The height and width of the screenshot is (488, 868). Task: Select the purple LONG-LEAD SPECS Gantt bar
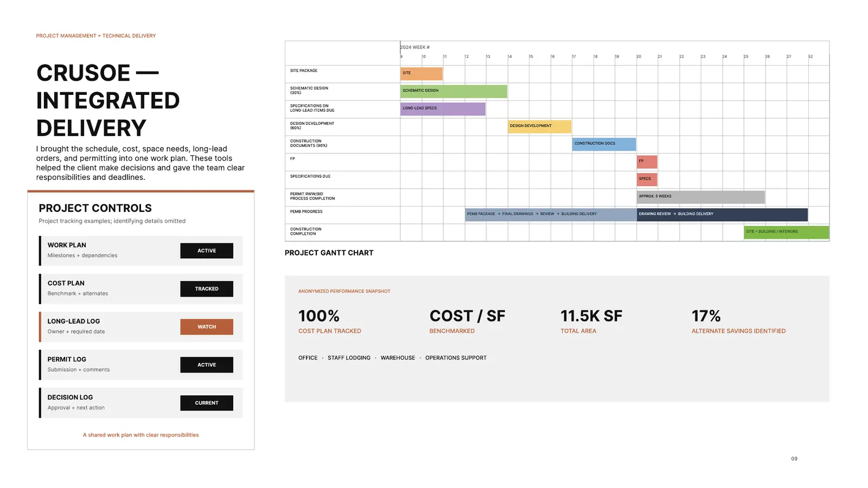(x=443, y=108)
